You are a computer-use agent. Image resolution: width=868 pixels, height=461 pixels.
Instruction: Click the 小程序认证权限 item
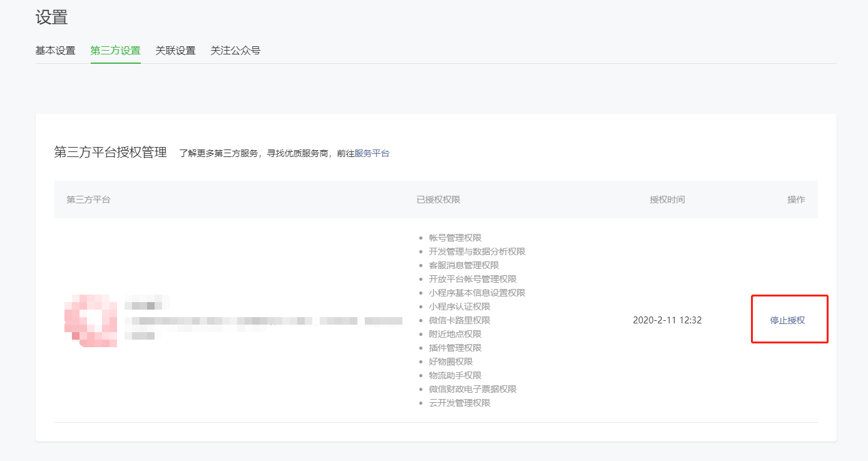[459, 306]
